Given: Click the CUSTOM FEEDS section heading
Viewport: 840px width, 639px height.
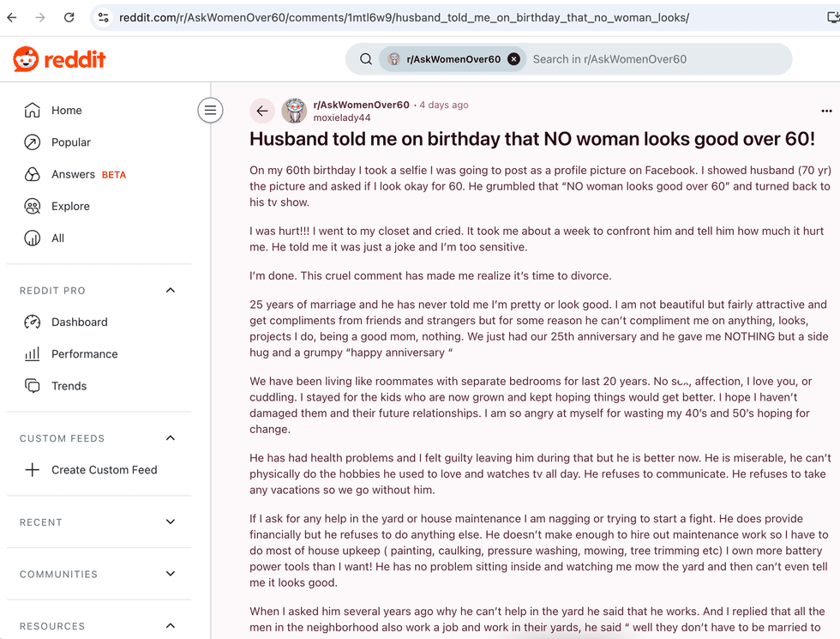Looking at the screenshot, I should tap(62, 438).
